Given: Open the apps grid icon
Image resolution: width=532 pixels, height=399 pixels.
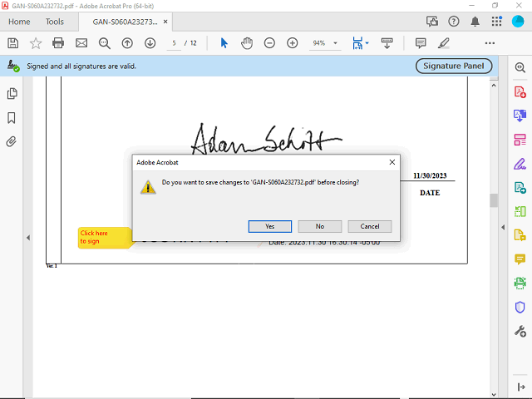Looking at the screenshot, I should coord(497,21).
